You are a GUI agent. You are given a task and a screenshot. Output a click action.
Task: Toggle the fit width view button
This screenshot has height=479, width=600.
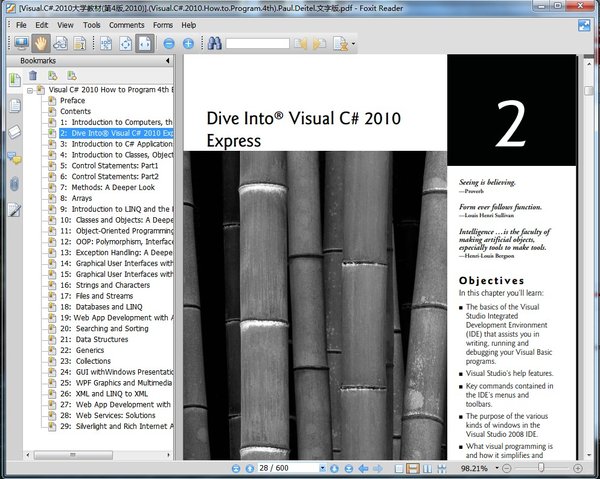click(x=145, y=44)
